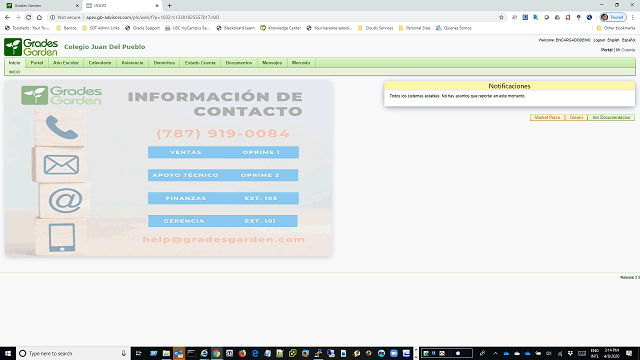Open the Personal Stap bookmark folder

pos(415,28)
